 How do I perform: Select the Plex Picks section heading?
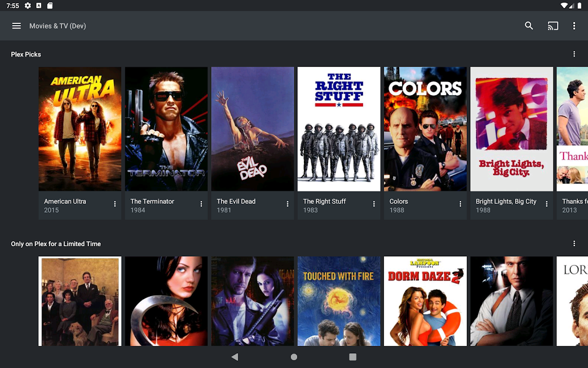coord(26,55)
